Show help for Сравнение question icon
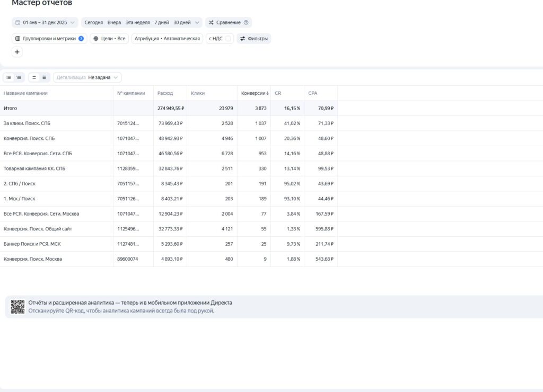Viewport: 543px width, 392px height. [x=246, y=22]
